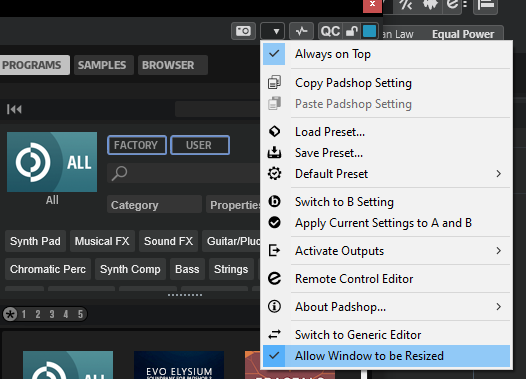This screenshot has width=526, height=379.
Task: Select the EVO ELYSIUM library thumbnail
Action: click(x=179, y=365)
